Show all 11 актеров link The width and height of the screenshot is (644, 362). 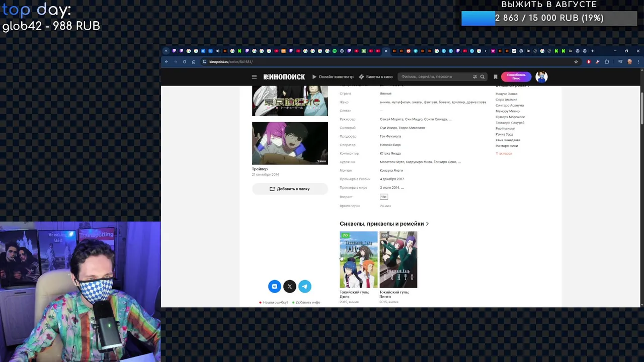(x=504, y=153)
